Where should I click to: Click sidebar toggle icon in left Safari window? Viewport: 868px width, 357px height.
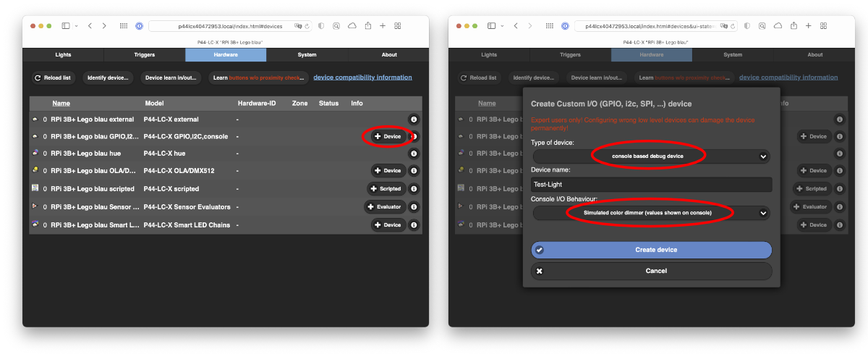click(x=66, y=26)
